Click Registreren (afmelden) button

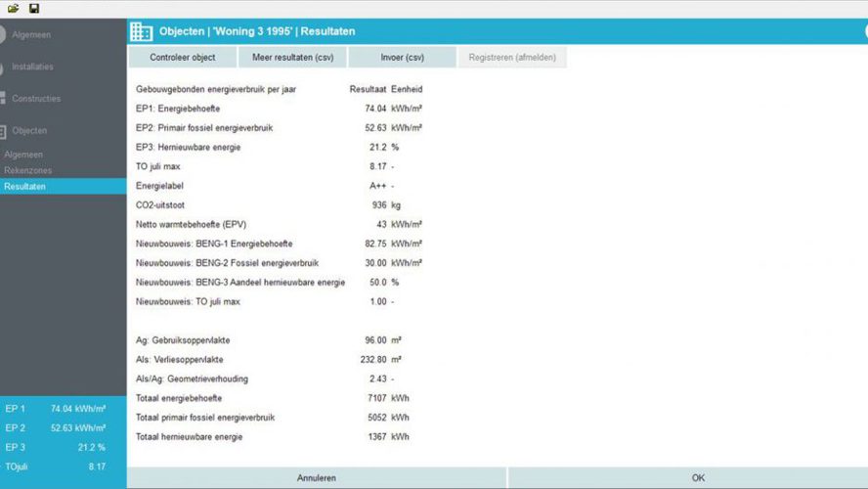coord(512,58)
